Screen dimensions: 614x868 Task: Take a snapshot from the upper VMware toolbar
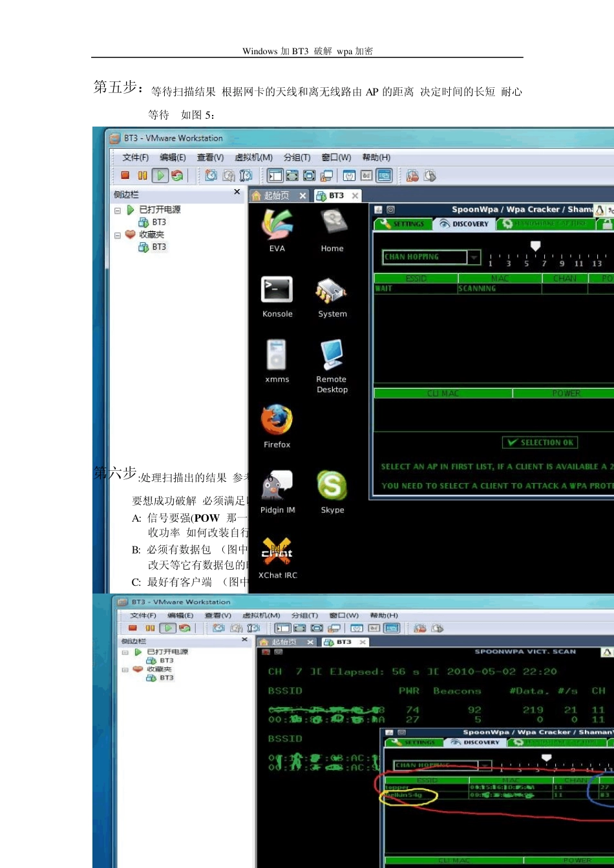211,175
